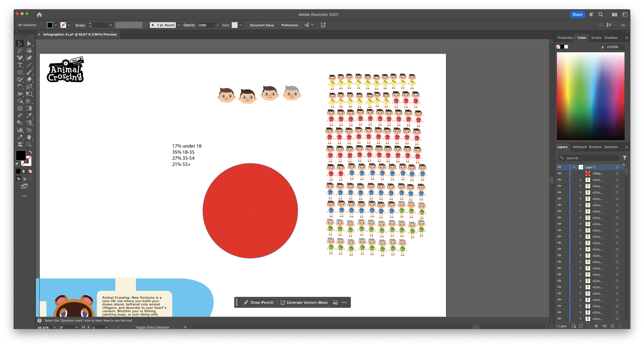Select the Blend tool
Image resolution: width=644 pixels, height=347 pixels.
[x=20, y=122]
